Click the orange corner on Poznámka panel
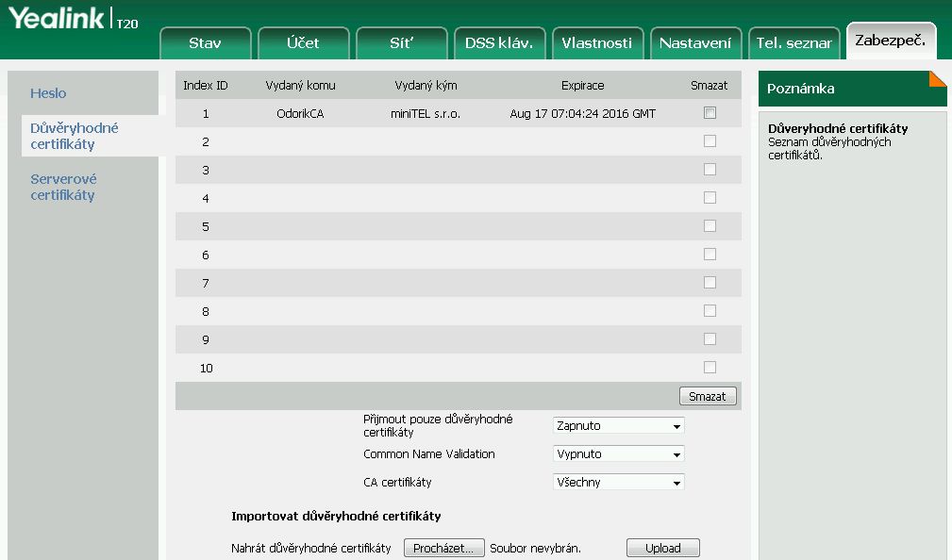 pos(938,77)
